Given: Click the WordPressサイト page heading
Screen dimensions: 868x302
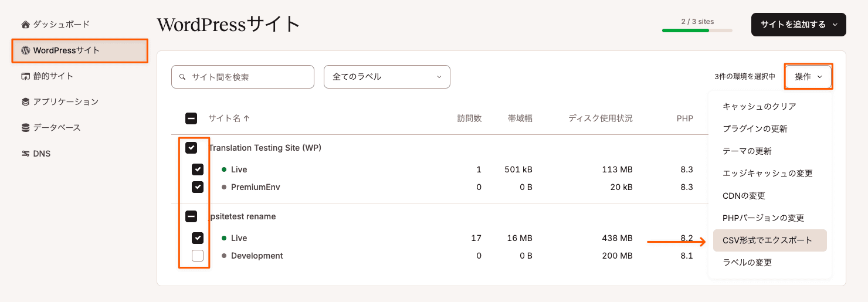Looking at the screenshot, I should click(x=229, y=25).
